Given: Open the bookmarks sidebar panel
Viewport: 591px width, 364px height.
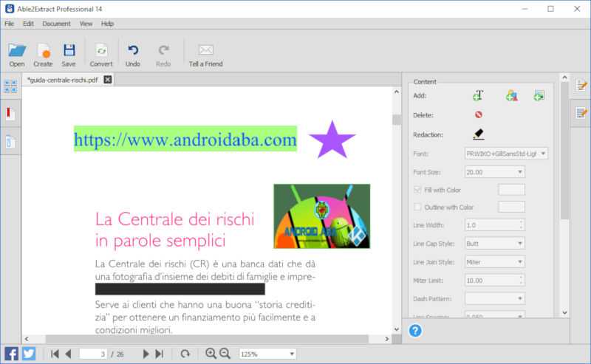Looking at the screenshot, I should tap(10, 113).
